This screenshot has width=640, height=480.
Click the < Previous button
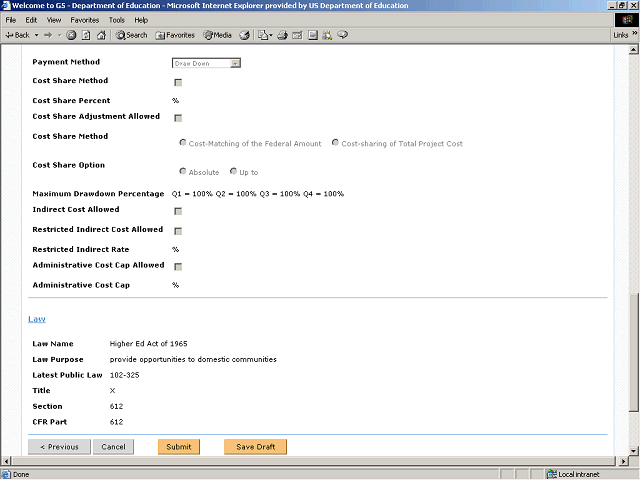(x=59, y=447)
